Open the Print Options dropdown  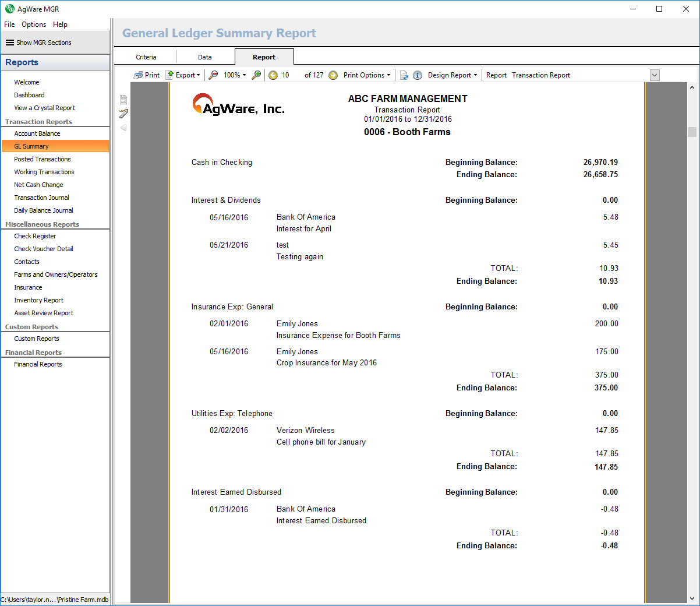pos(367,75)
